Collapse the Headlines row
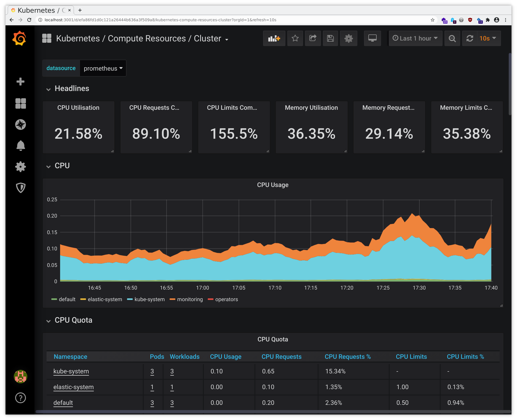The image size is (517, 420). pyautogui.click(x=72, y=89)
